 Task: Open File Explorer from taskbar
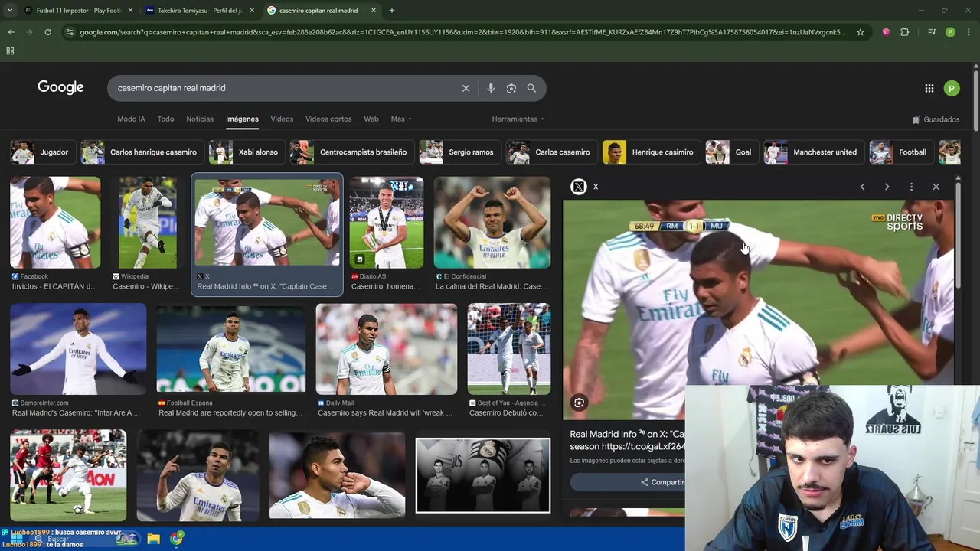pyautogui.click(x=154, y=539)
